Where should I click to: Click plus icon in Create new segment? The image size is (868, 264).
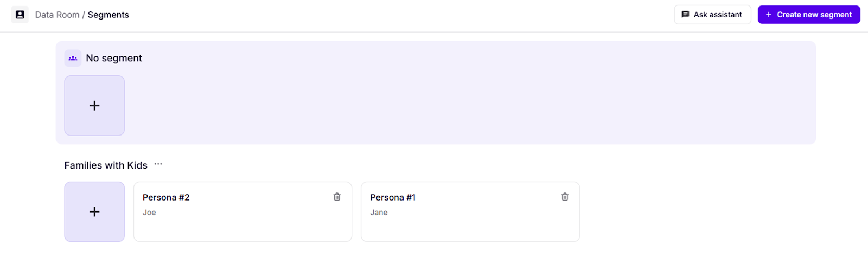coord(768,15)
